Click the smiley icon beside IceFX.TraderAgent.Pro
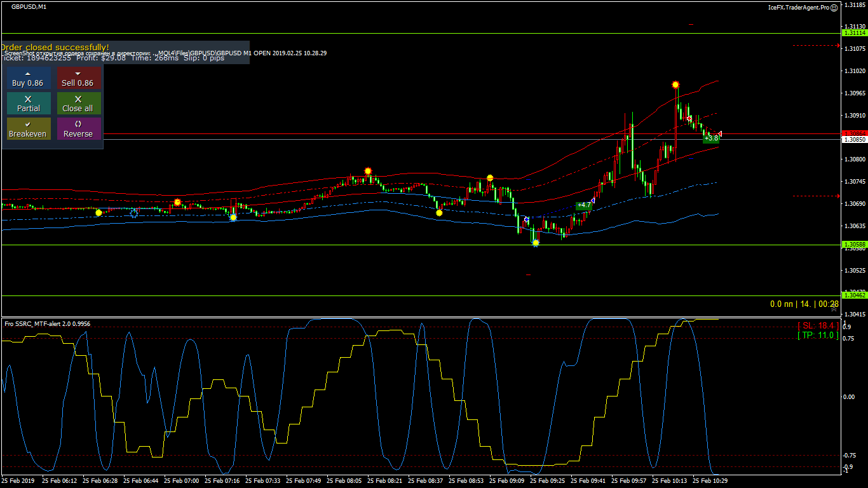The width and height of the screenshot is (868, 488). point(834,8)
